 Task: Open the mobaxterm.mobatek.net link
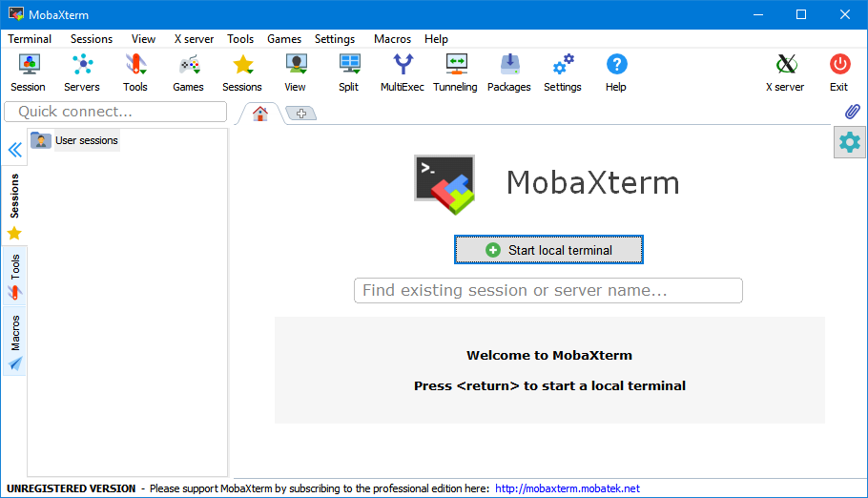click(x=568, y=488)
